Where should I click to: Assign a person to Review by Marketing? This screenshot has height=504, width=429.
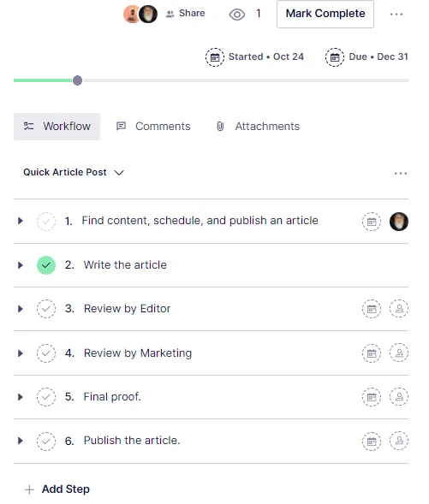point(399,353)
